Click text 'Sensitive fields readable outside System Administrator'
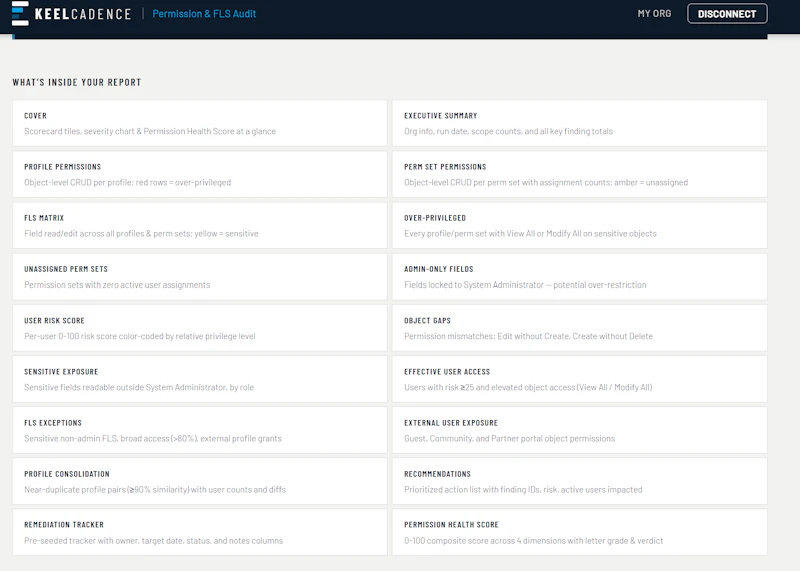The width and height of the screenshot is (800, 571). click(x=125, y=387)
